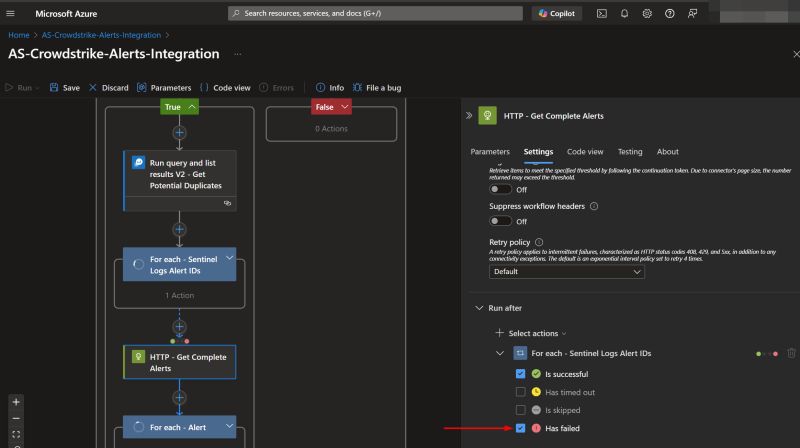The image size is (800, 448).
Task: Open the ellipsis menu beside the page title
Action: 238,54
